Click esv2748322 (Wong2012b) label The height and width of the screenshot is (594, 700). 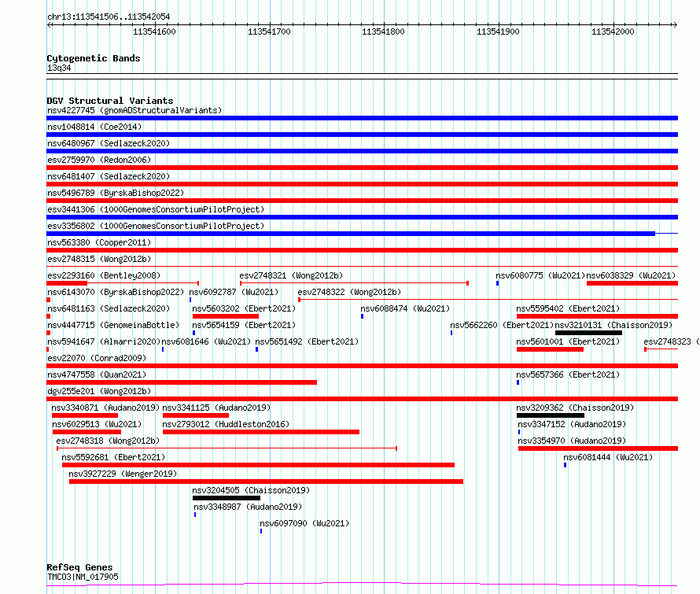349,292
